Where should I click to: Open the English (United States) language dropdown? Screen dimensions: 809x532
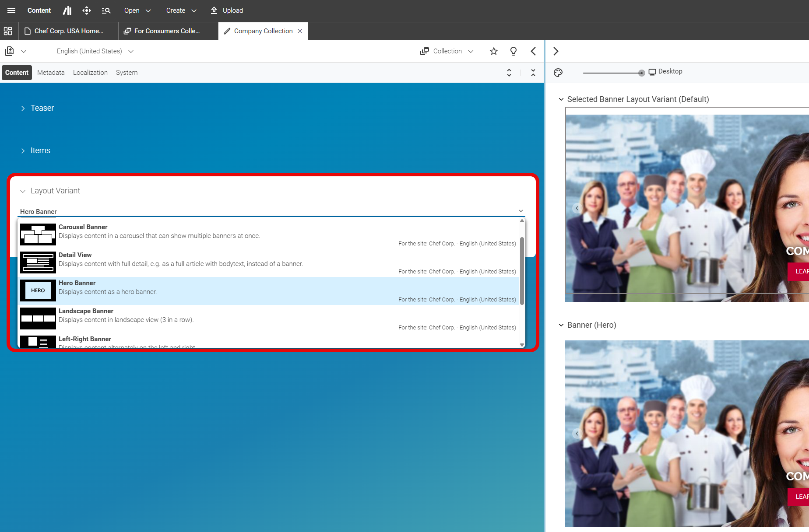pyautogui.click(x=95, y=51)
